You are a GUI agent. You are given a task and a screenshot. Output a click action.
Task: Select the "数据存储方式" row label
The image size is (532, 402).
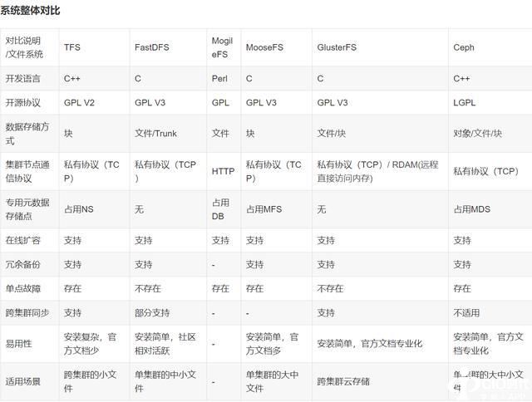pyautogui.click(x=27, y=134)
